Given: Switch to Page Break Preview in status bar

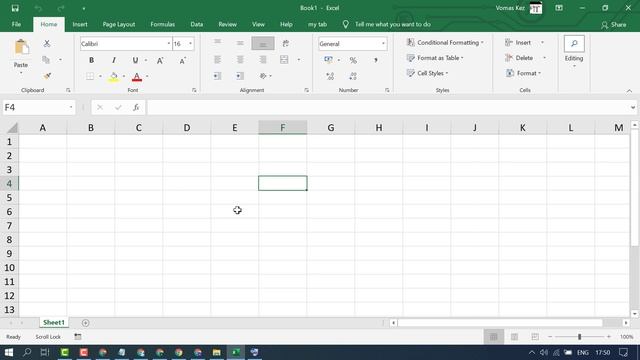Looking at the screenshot, I should click(x=535, y=337).
